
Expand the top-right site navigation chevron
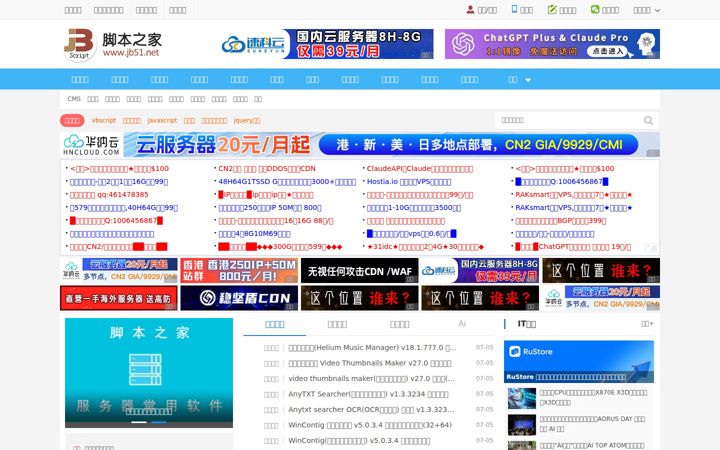[657, 10]
